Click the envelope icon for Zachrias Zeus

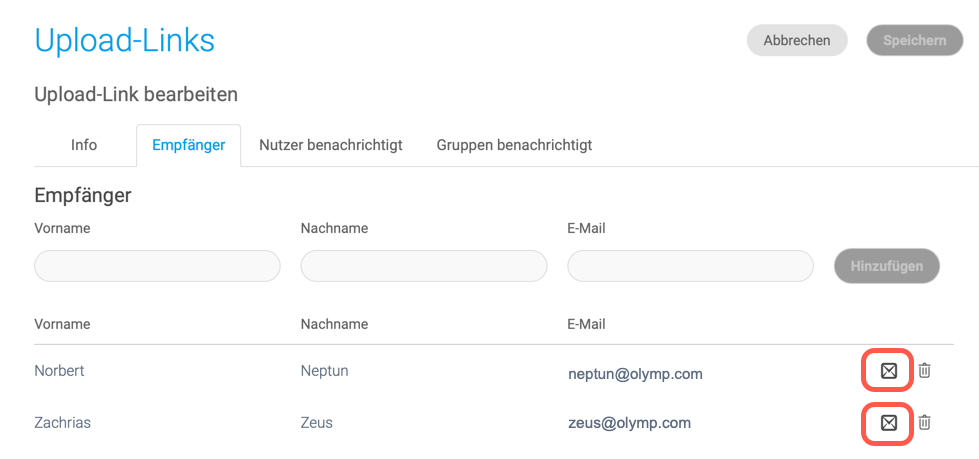888,423
